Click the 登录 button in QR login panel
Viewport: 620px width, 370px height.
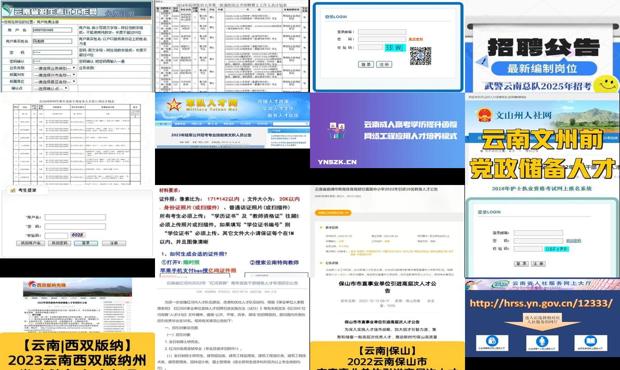[366, 64]
